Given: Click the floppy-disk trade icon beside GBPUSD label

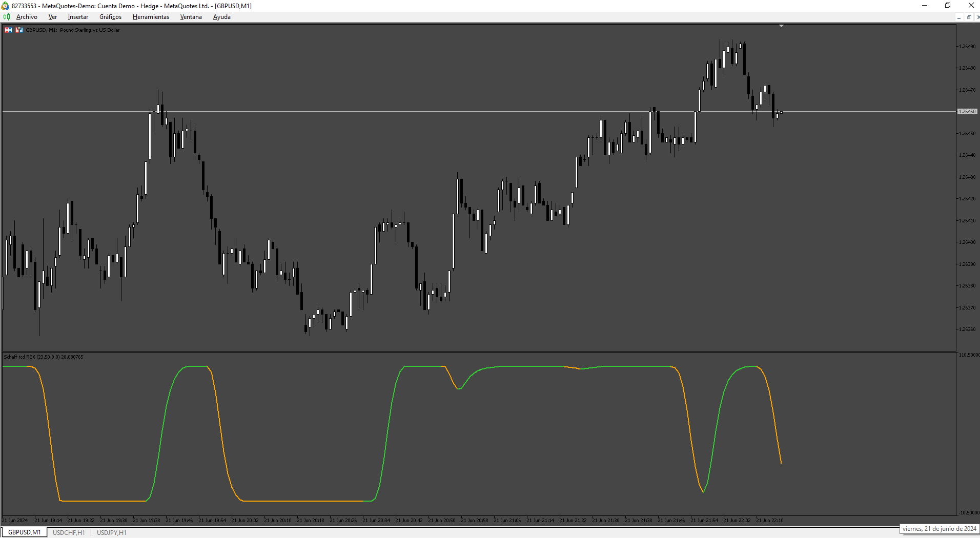Looking at the screenshot, I should [19, 30].
